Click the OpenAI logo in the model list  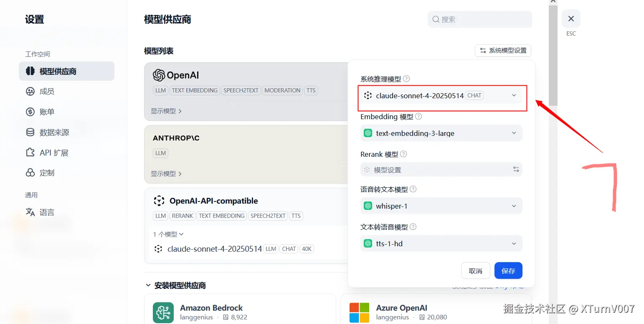175,75
